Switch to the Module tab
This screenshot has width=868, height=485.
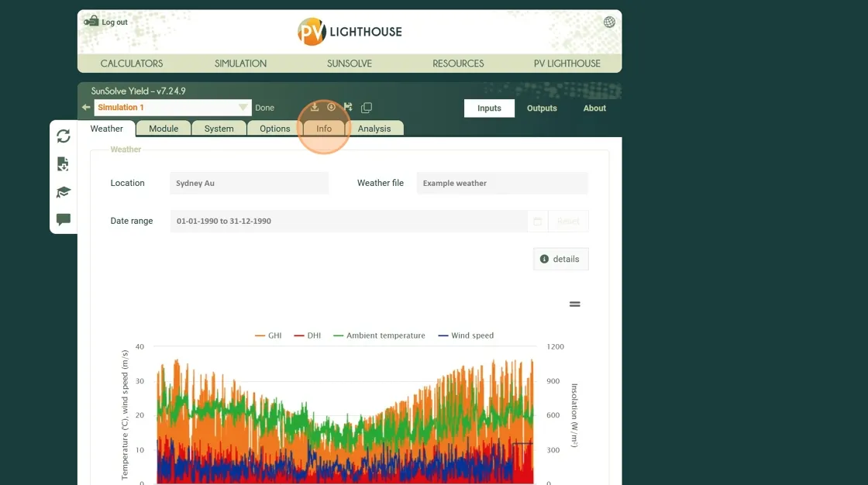tap(164, 129)
